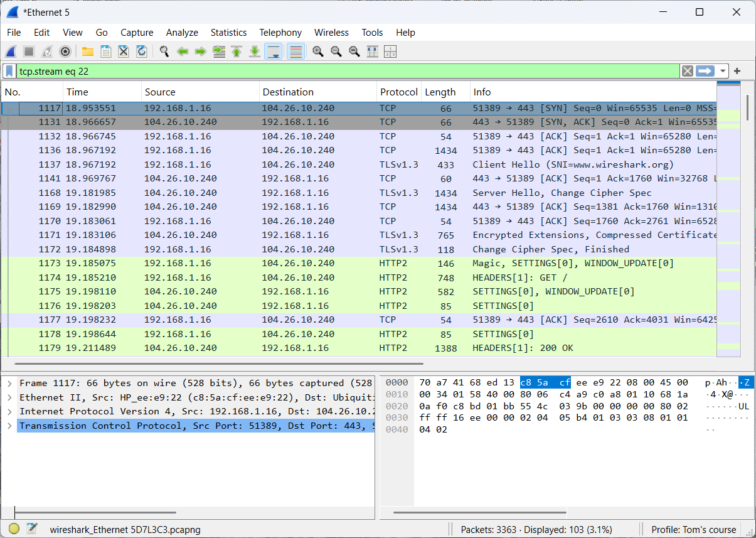Open the Statistics menu

point(228,33)
